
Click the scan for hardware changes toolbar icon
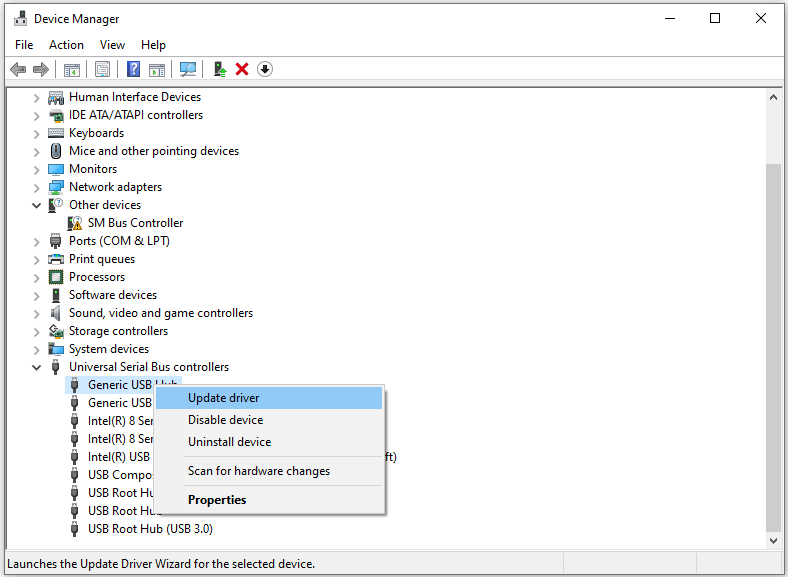click(187, 69)
